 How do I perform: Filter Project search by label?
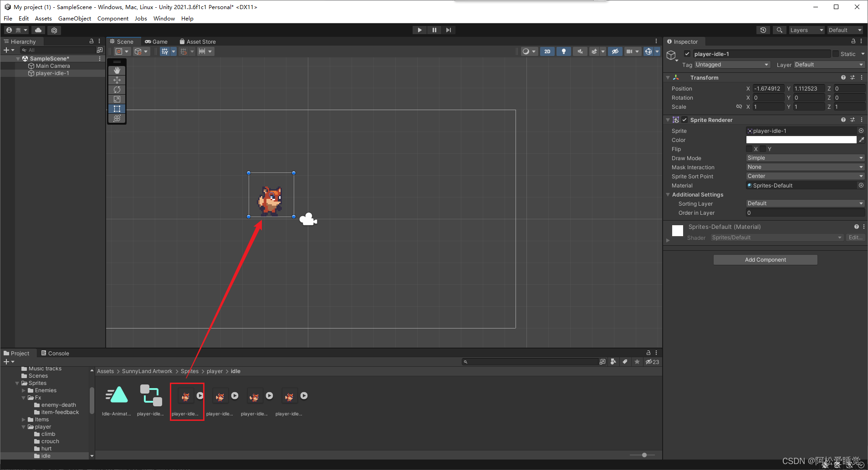click(x=625, y=362)
